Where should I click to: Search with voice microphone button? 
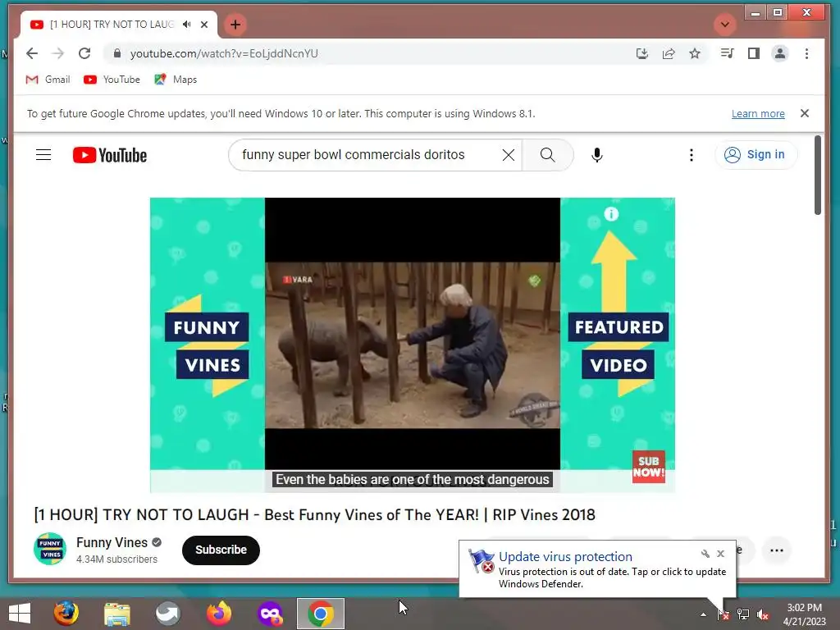tap(597, 155)
